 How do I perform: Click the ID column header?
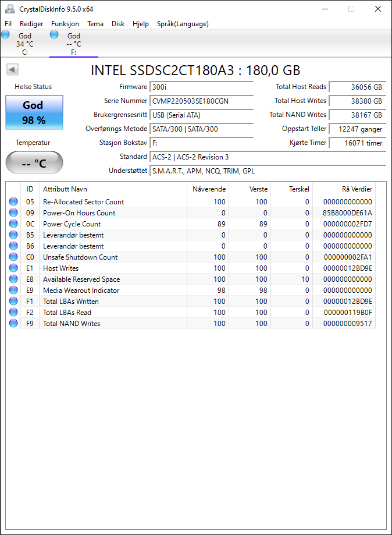point(30,189)
